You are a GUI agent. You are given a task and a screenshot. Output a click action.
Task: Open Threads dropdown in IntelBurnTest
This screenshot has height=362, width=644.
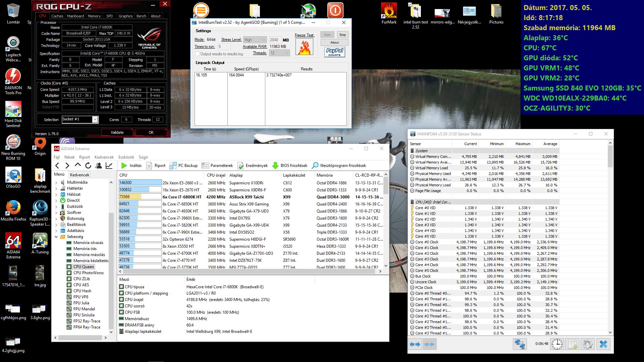point(279,53)
